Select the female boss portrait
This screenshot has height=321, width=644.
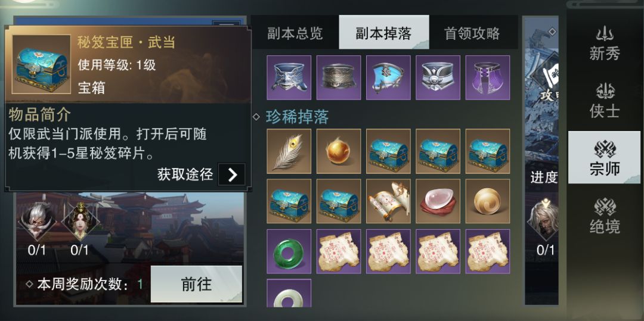pyautogui.click(x=80, y=222)
